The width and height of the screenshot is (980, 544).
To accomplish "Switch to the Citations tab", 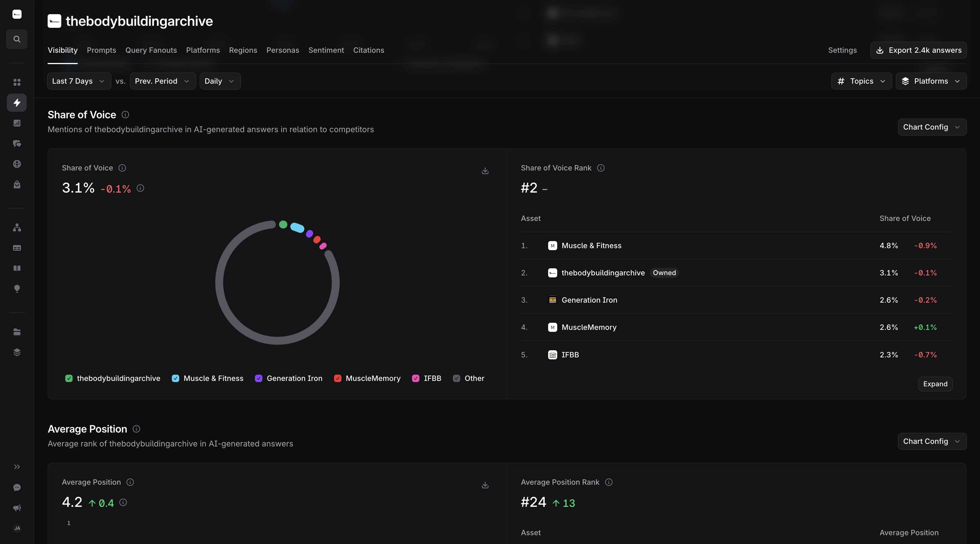I will pyautogui.click(x=369, y=50).
